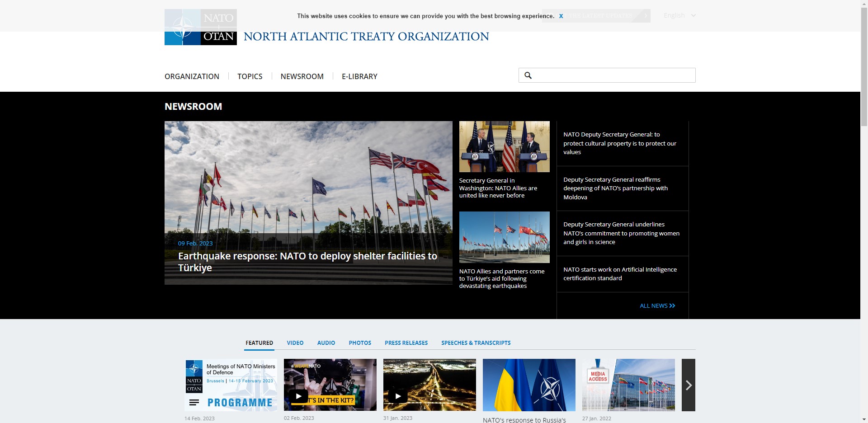Dismiss the cookie notice with the X
Image resolution: width=868 pixels, height=423 pixels.
coord(561,16)
